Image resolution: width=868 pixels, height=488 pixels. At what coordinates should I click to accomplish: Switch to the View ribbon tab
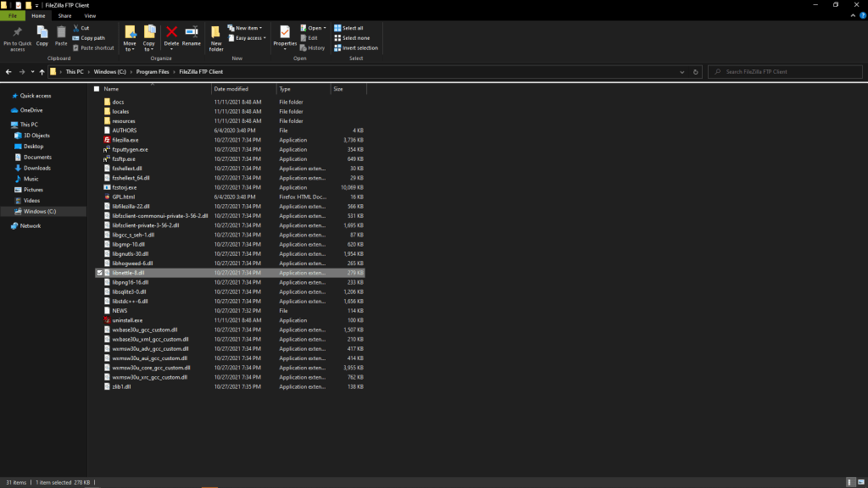click(x=90, y=15)
